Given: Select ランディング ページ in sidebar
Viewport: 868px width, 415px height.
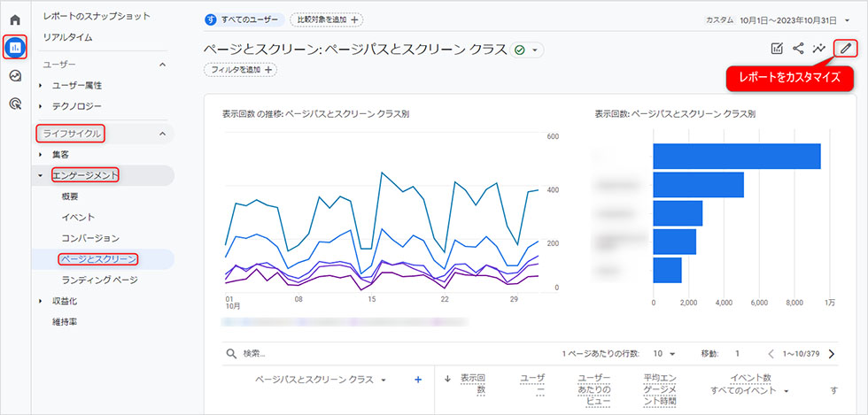Looking at the screenshot, I should [99, 280].
